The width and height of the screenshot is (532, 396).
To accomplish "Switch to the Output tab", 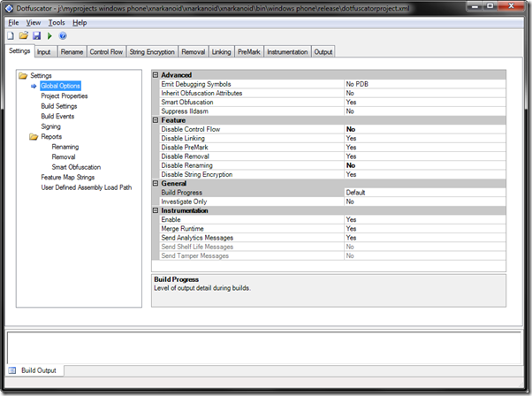I will coord(323,52).
